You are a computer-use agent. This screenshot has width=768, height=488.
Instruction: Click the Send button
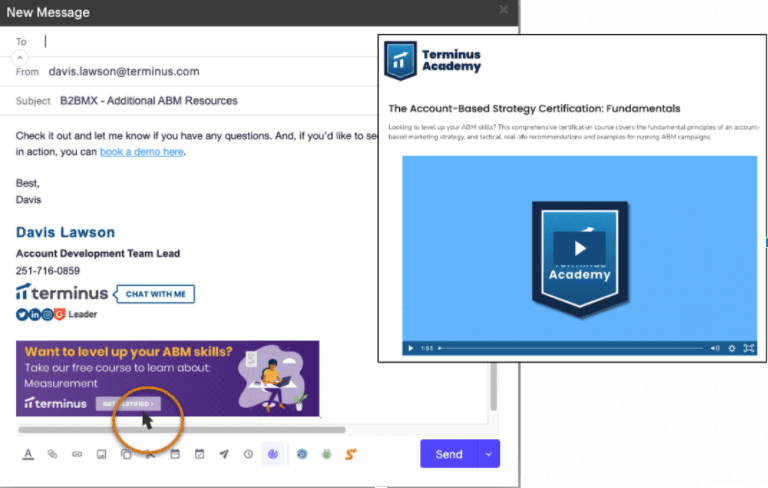(449, 454)
